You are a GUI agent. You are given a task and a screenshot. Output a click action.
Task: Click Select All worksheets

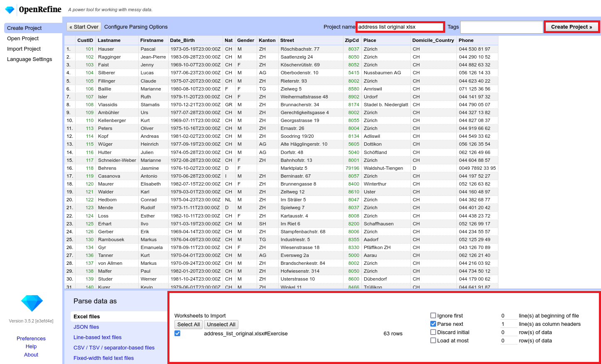188,324
